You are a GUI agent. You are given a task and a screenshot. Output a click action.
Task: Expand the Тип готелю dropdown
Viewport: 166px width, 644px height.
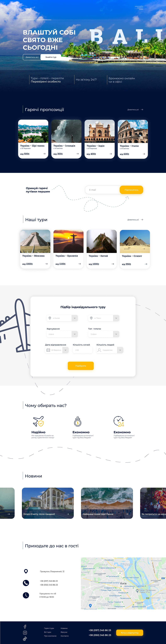coord(116,334)
